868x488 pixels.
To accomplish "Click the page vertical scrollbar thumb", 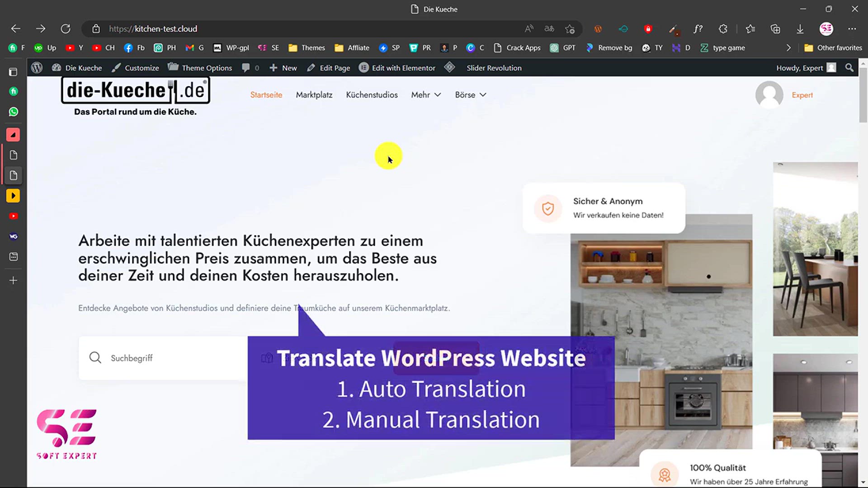I will pyautogui.click(x=863, y=95).
